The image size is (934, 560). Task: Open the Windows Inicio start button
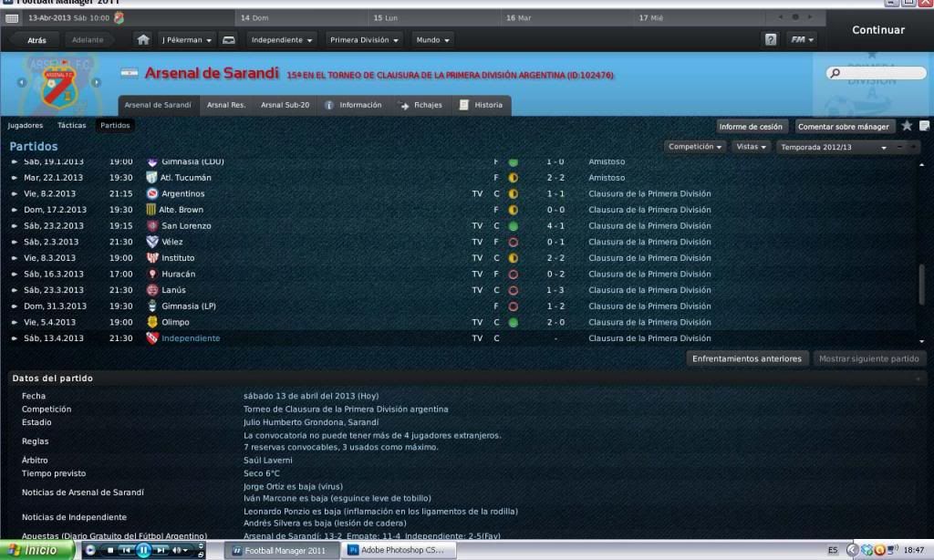pos(37,551)
